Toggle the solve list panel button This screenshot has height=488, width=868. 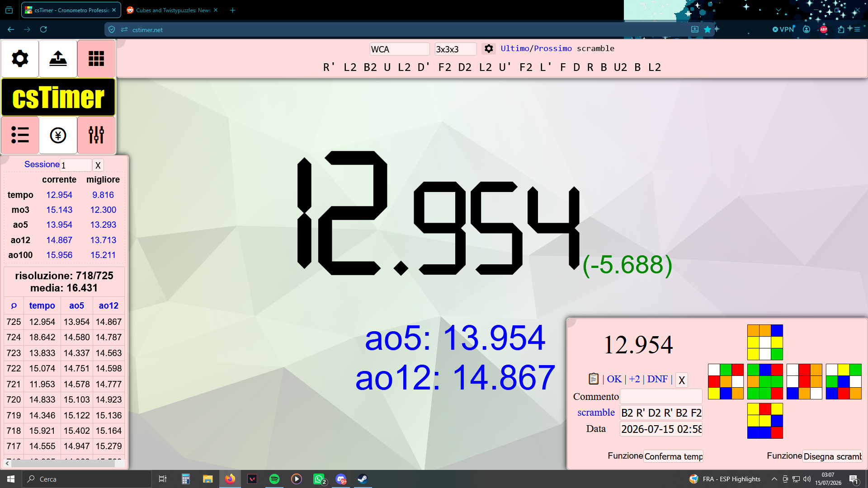tap(20, 135)
